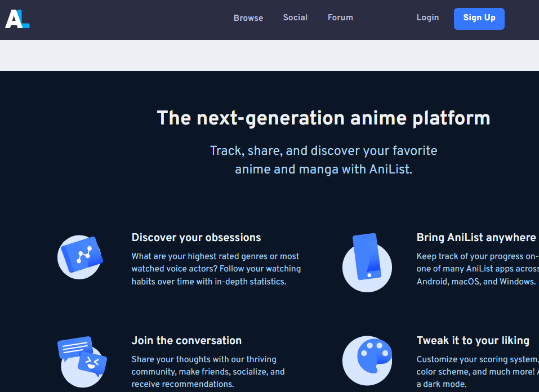This screenshot has width=539, height=392.
Task: Click the in-depth statistics description paragraph
Action: point(216,269)
